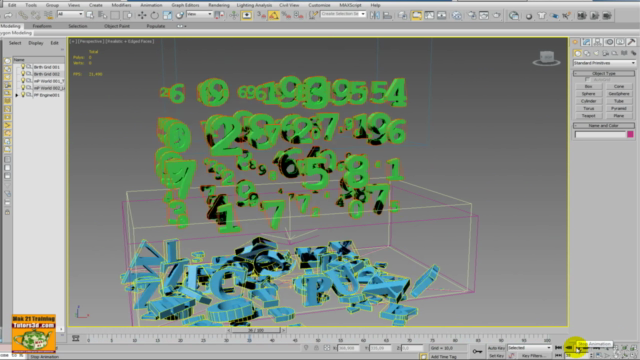
Task: Click the Select Object tool icon
Action: pyautogui.click(x=90, y=16)
